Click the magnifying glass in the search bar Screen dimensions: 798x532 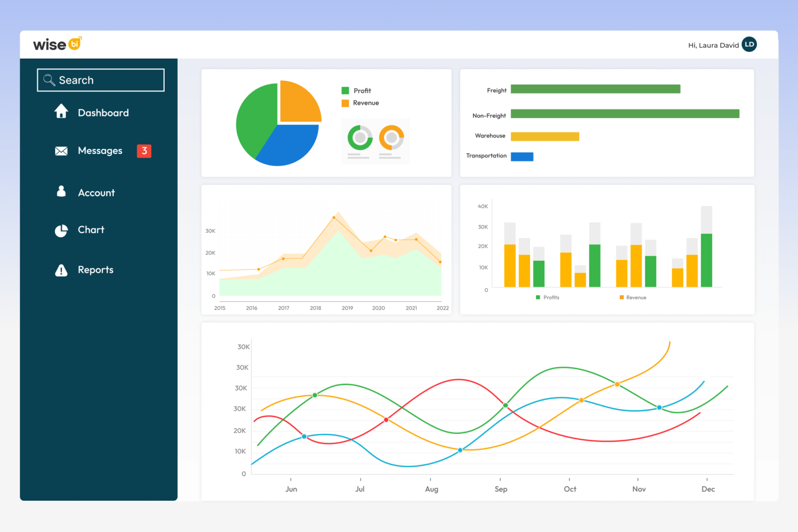point(49,80)
